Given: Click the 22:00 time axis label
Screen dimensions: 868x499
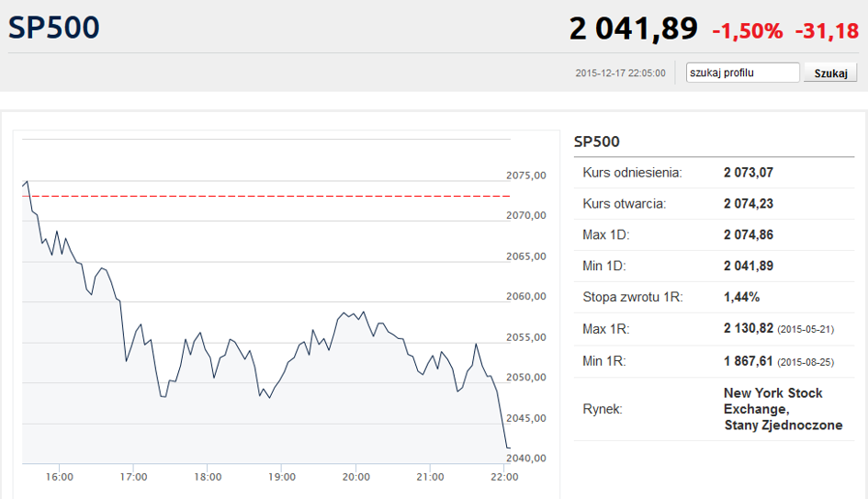Looking at the screenshot, I should (x=504, y=477).
